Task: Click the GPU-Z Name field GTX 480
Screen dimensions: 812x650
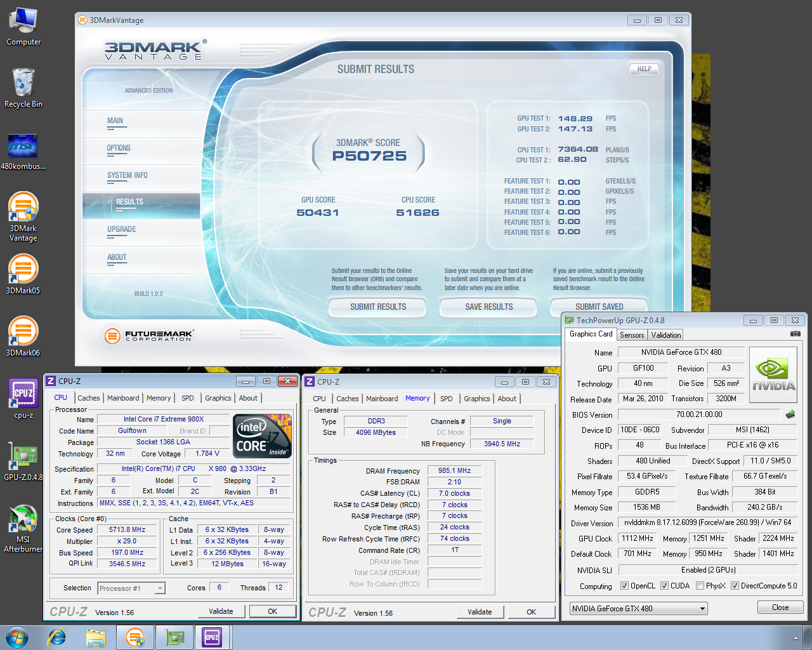Action: (x=681, y=352)
